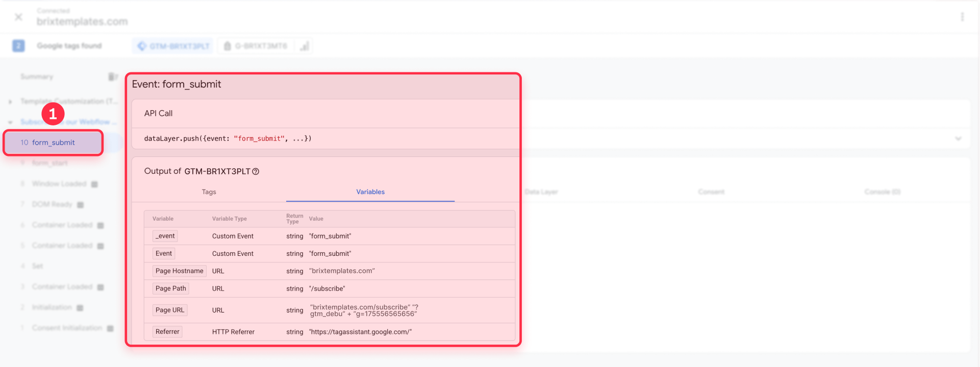Open the kebab options menu in the header
This screenshot has height=367, width=980.
click(x=962, y=17)
